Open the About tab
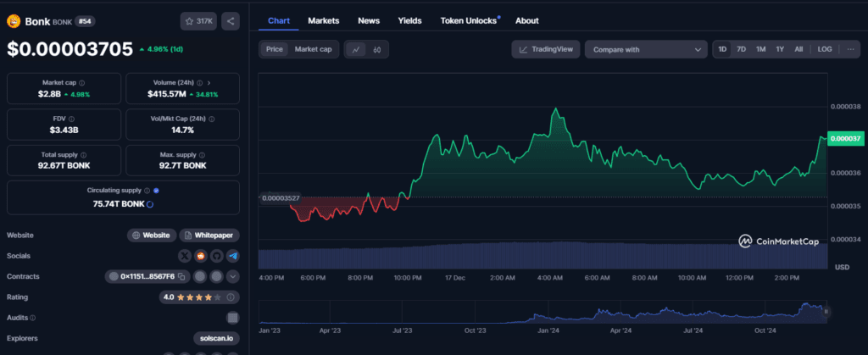868x355 pixels. coord(527,20)
